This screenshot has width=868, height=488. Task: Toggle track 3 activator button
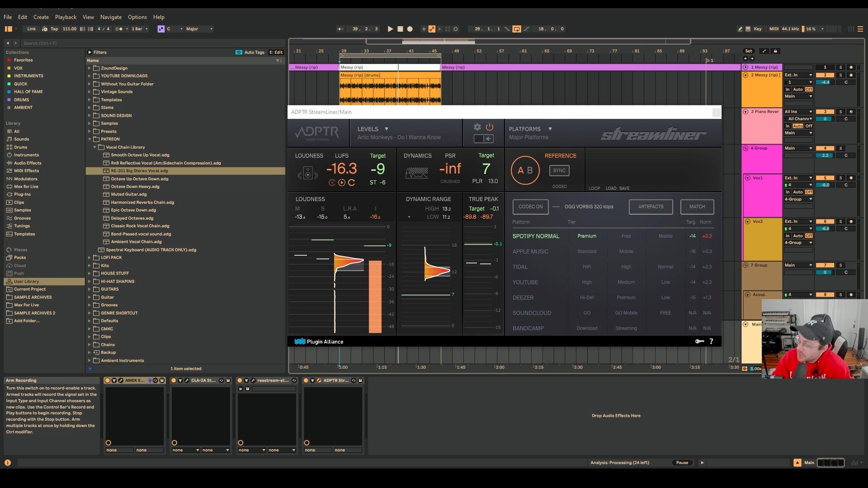825,112
